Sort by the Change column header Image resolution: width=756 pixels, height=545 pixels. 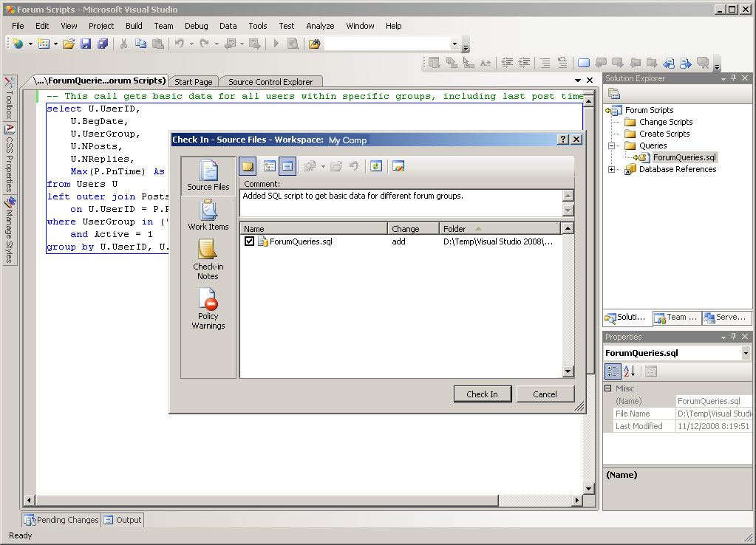pyautogui.click(x=413, y=229)
